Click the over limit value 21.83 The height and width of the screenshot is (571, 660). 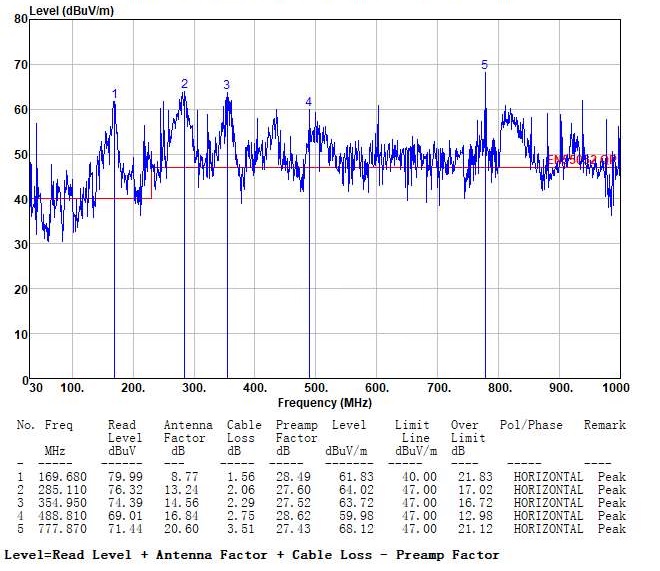475,477
